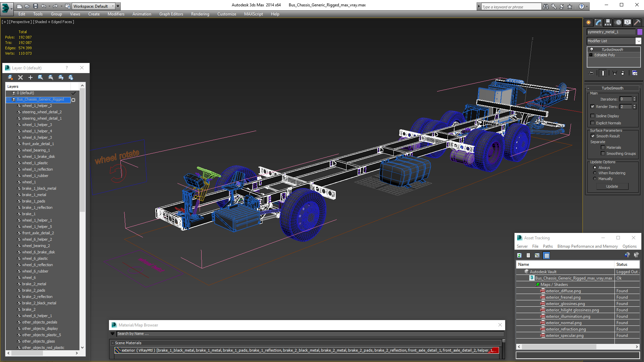Refresh the Asset Tracking list
Screen dimensions: 644x362
pos(519,255)
